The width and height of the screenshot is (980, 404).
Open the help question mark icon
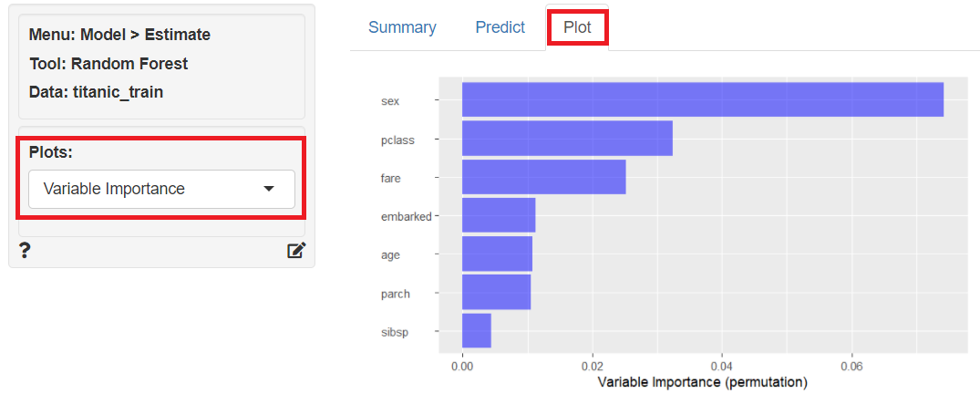coord(25,251)
